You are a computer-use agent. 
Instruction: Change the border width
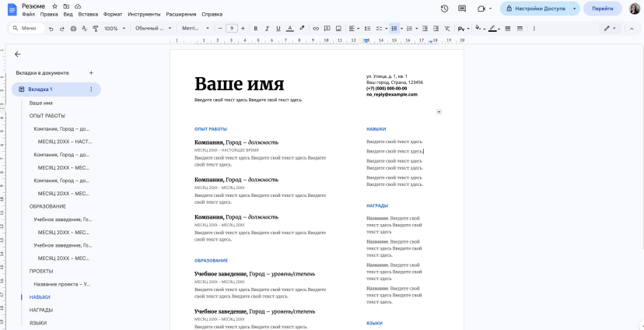coord(508,28)
